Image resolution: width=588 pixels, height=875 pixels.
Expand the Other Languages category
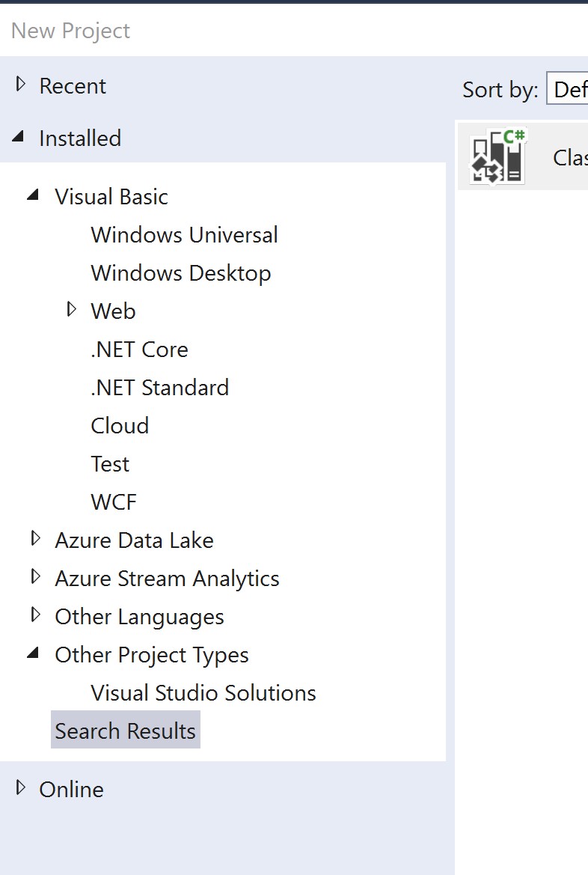[x=35, y=615]
